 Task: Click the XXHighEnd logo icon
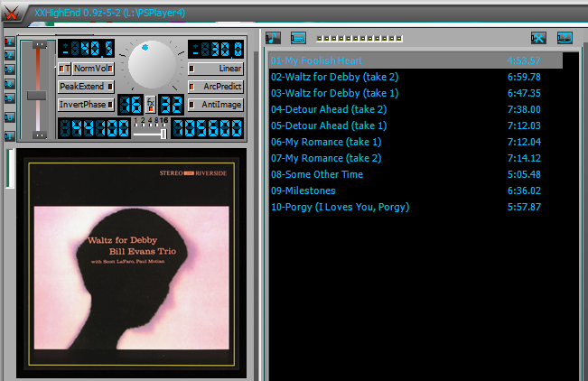pos(11,14)
